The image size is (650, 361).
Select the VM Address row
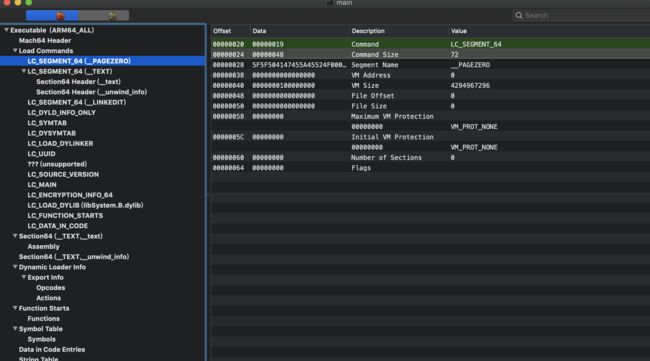click(x=430, y=75)
